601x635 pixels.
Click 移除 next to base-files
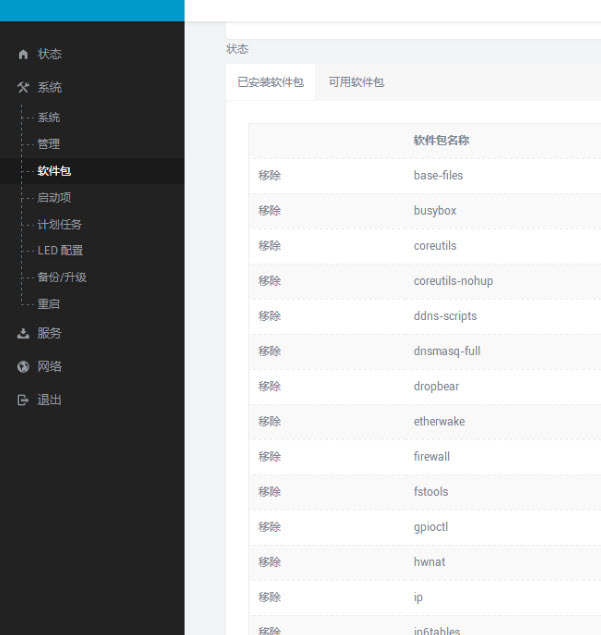click(269, 176)
